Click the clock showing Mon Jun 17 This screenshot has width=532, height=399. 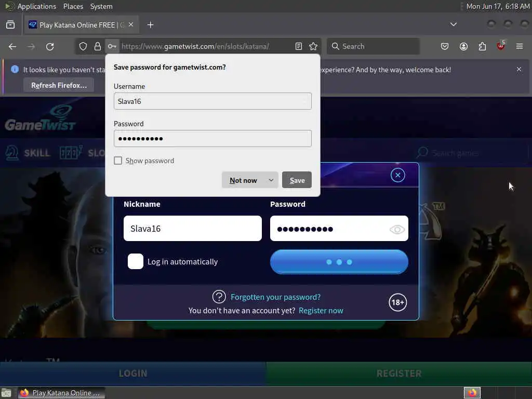coord(498,6)
